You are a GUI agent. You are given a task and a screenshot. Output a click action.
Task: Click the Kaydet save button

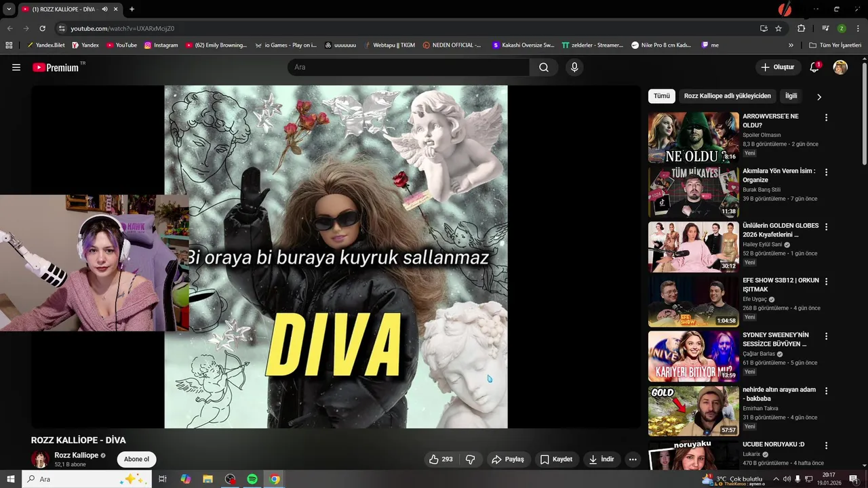pyautogui.click(x=556, y=459)
